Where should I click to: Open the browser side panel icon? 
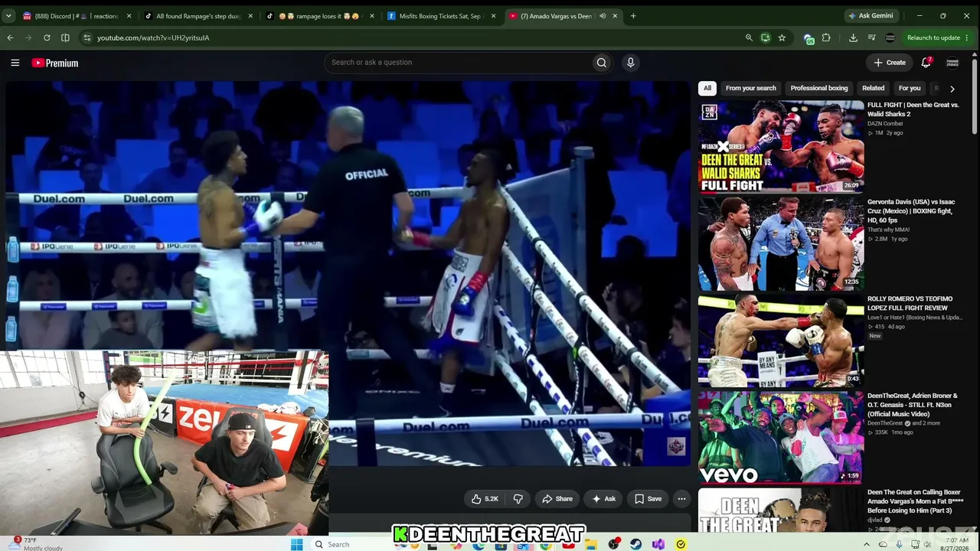[x=65, y=37]
